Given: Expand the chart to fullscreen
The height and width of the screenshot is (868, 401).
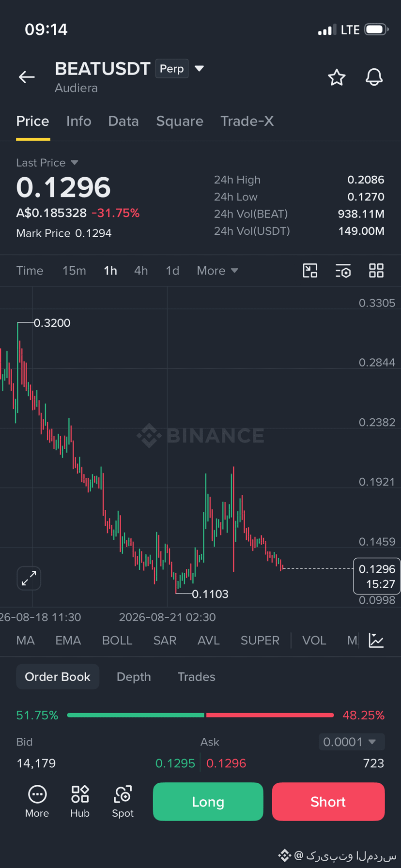Looking at the screenshot, I should pos(29,578).
